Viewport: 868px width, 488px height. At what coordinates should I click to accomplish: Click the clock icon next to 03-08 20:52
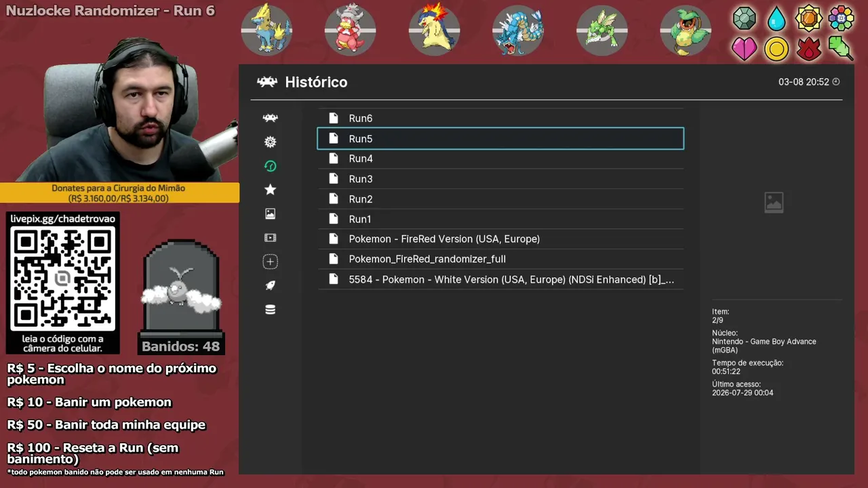click(x=836, y=82)
